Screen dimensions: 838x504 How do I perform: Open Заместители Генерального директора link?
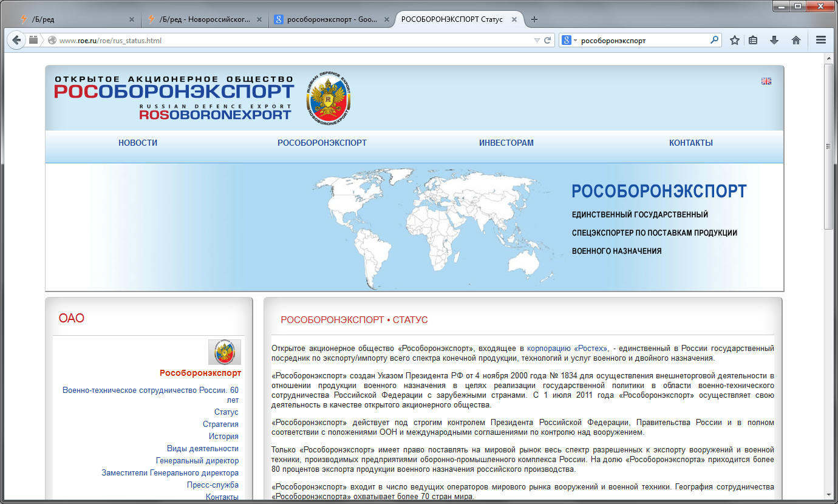point(170,473)
